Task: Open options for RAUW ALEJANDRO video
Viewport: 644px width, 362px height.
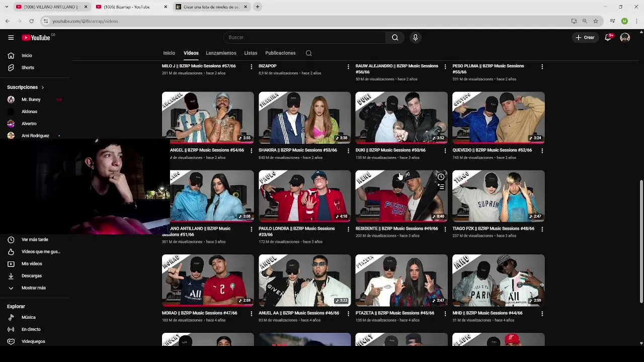Action: click(x=445, y=66)
